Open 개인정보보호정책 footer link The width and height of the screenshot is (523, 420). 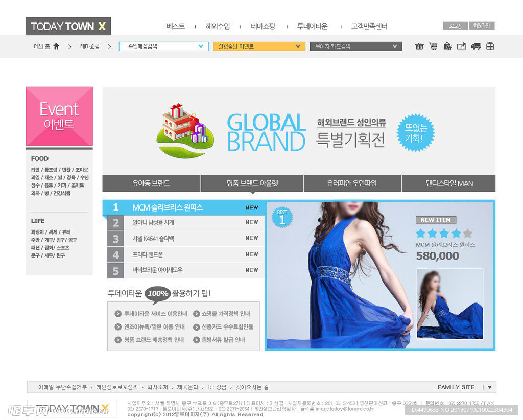click(x=117, y=387)
